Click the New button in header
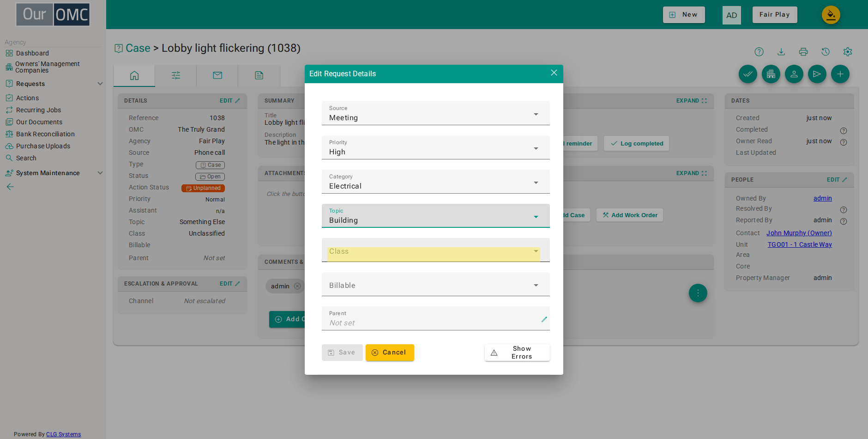Viewport: 868px width, 439px height. 684,15
